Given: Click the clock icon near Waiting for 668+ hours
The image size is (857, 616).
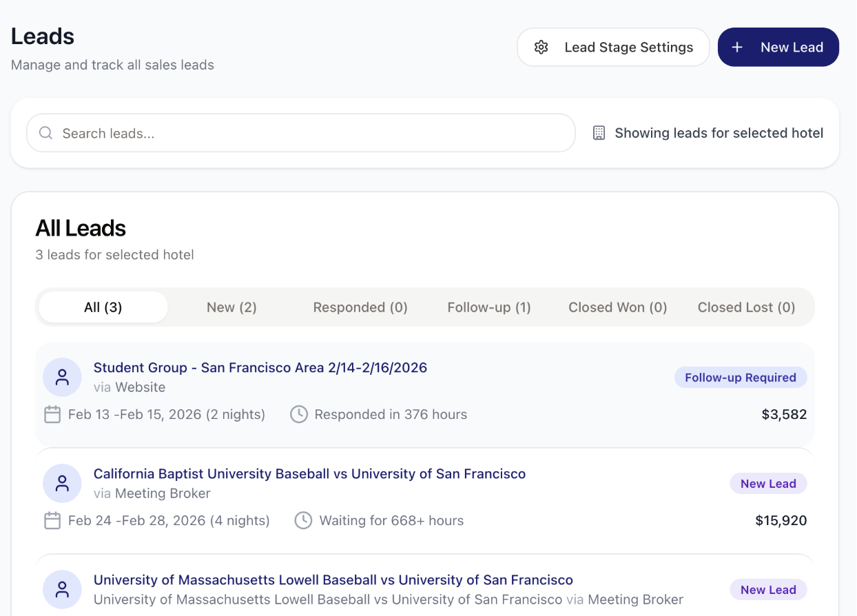Looking at the screenshot, I should click(303, 520).
